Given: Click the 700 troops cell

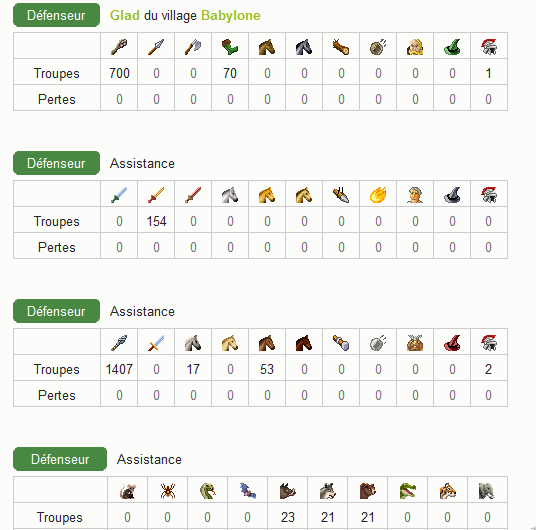Looking at the screenshot, I should 119,73.
